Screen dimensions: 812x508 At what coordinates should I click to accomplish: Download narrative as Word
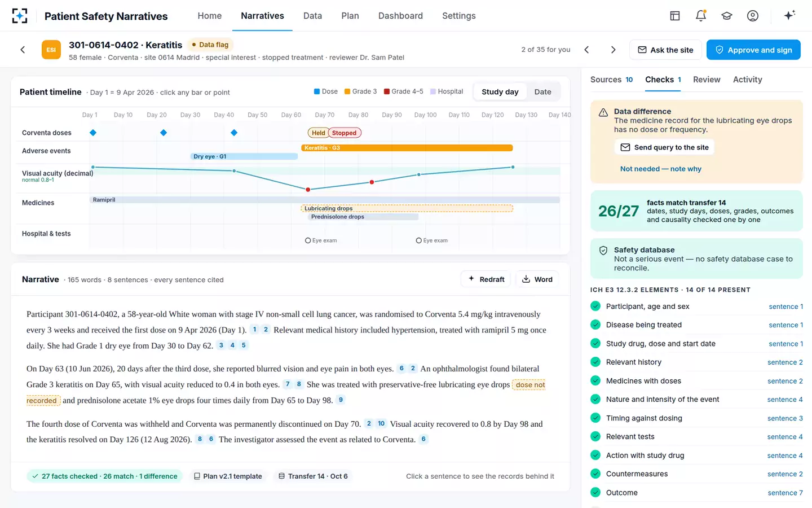[537, 279]
